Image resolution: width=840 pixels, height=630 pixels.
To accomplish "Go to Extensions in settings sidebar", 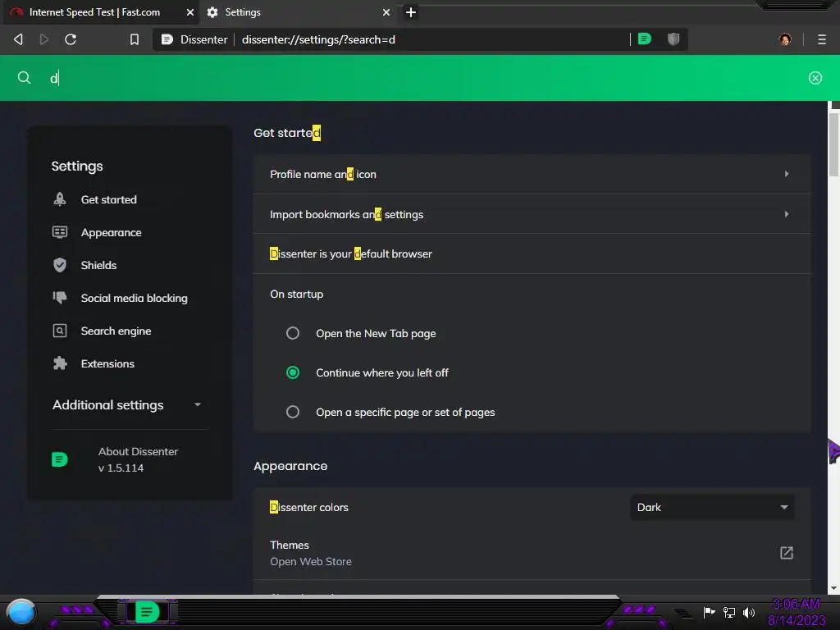I will 107,363.
